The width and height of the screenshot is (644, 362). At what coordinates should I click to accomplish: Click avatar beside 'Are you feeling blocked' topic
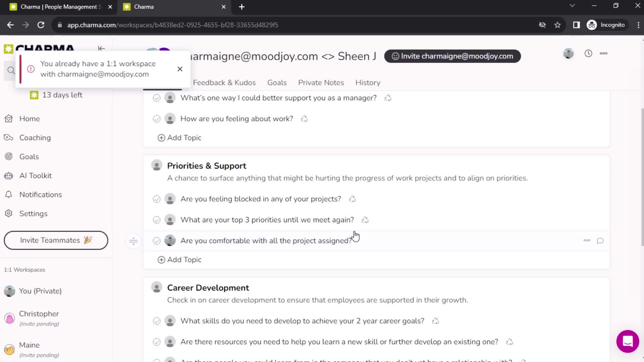point(170,199)
